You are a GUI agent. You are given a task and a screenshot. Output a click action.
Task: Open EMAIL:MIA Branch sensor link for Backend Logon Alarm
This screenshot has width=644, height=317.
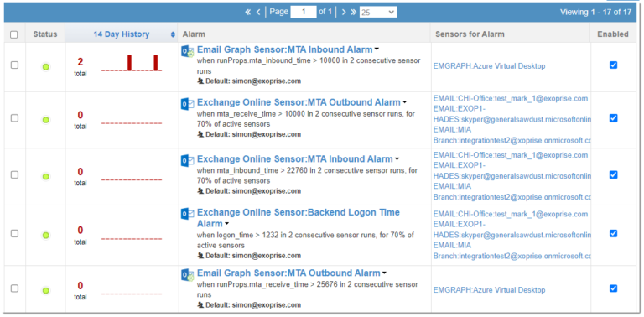(512, 251)
